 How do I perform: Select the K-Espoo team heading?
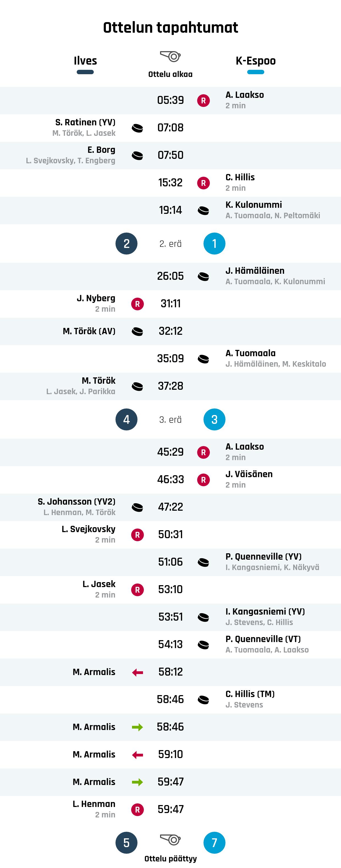(x=256, y=61)
